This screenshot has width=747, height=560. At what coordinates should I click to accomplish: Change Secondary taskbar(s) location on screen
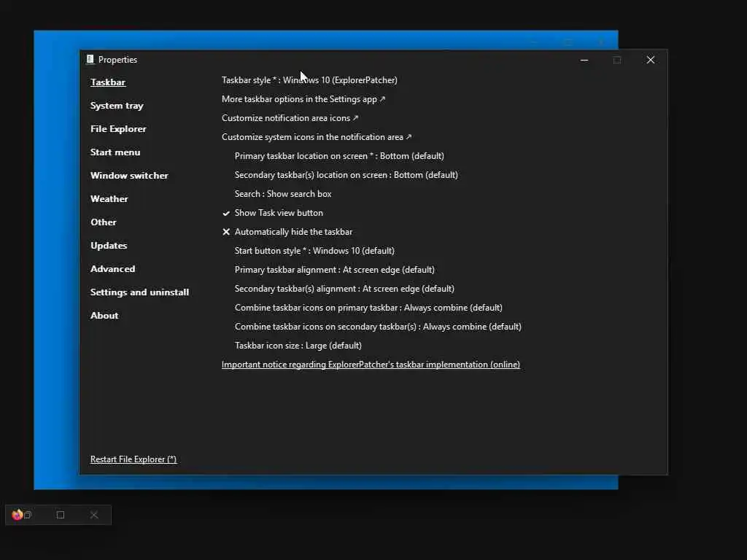coord(347,175)
